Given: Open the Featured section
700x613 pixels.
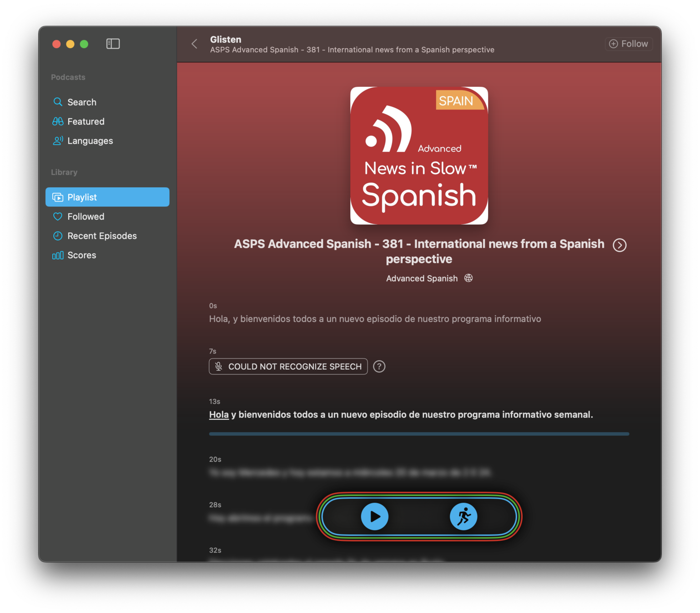Looking at the screenshot, I should coord(107,121).
